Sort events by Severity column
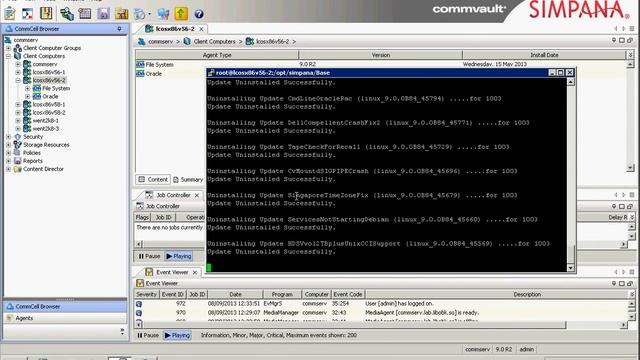Image resolution: width=640 pixels, height=360 pixels. coord(146,294)
